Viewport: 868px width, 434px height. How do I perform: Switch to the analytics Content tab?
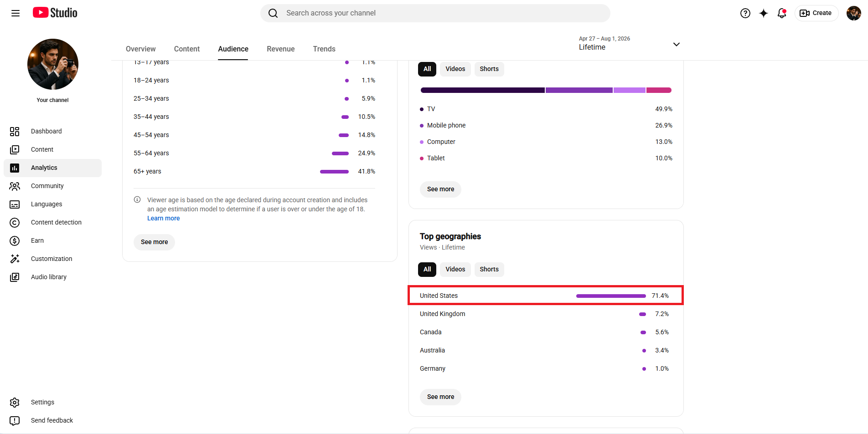[187, 49]
